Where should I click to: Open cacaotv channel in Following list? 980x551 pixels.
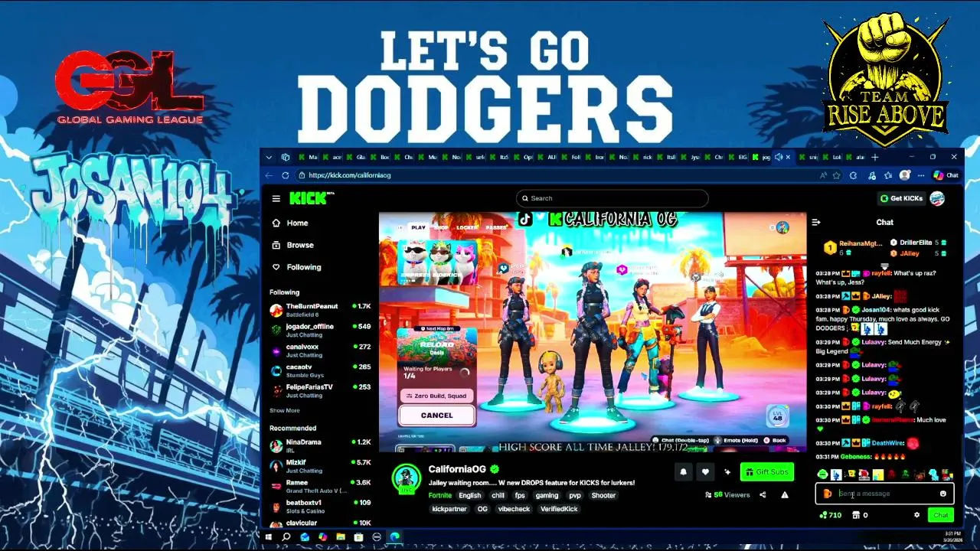(320, 370)
